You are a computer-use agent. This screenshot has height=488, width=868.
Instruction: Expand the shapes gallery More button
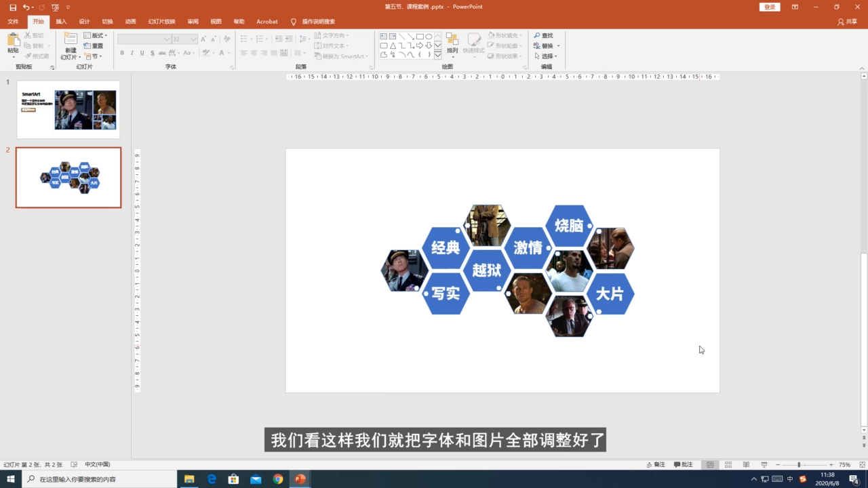pyautogui.click(x=438, y=55)
